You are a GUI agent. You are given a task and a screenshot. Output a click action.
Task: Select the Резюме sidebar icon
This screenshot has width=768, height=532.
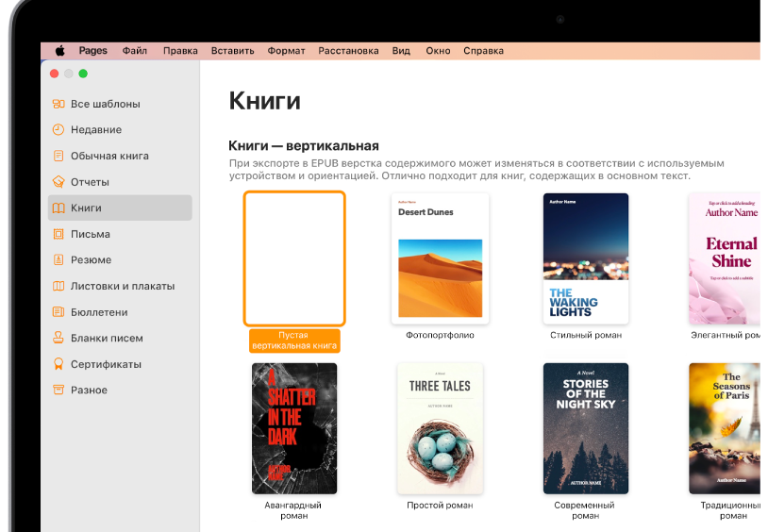click(x=58, y=260)
